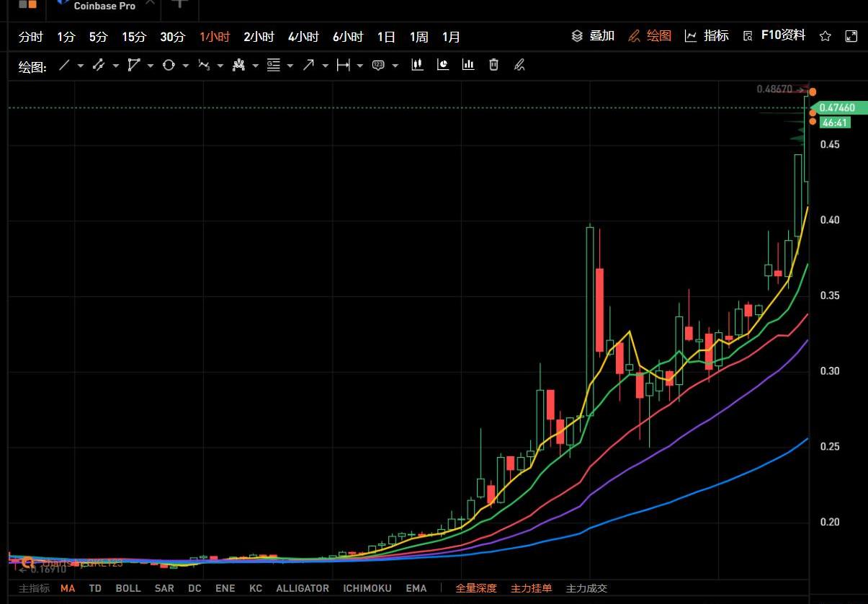Toggle the 全量深度 depth overlay
868x604 pixels.
[476, 588]
